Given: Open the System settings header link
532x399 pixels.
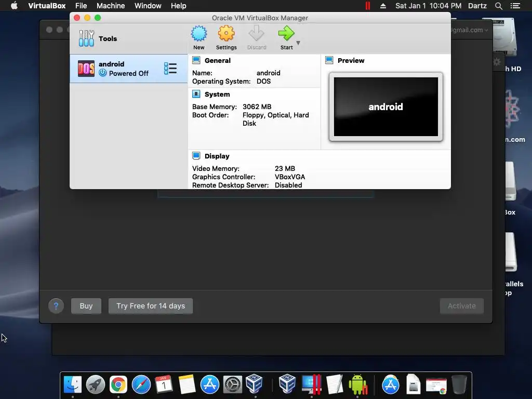Looking at the screenshot, I should tap(217, 95).
